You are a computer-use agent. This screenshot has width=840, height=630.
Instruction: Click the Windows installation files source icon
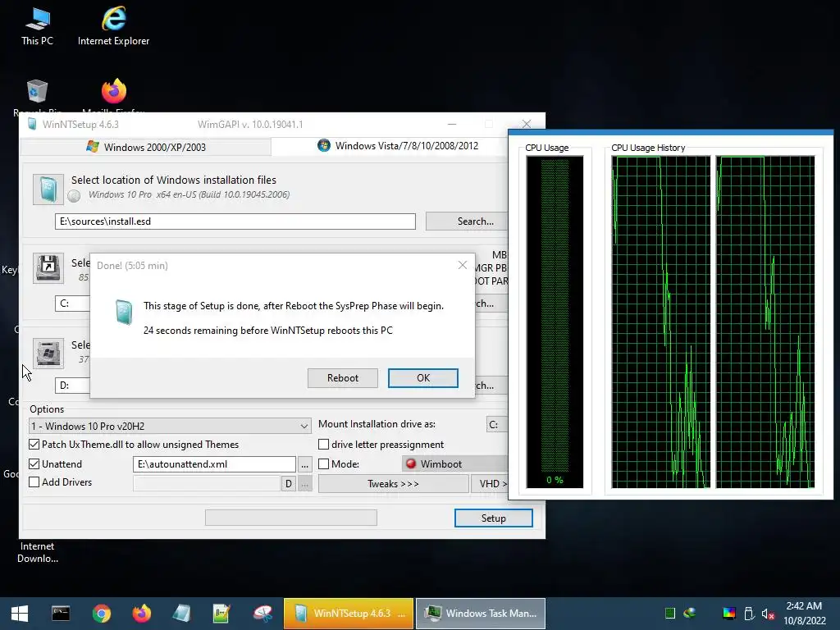point(48,189)
